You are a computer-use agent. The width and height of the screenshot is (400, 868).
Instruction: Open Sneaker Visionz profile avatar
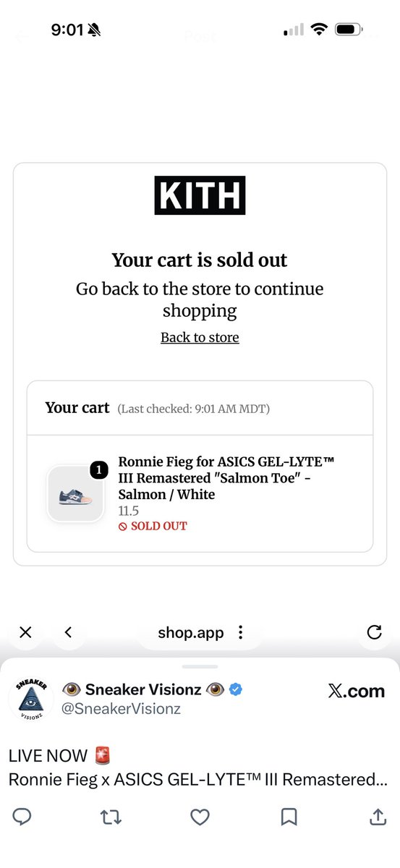30,699
